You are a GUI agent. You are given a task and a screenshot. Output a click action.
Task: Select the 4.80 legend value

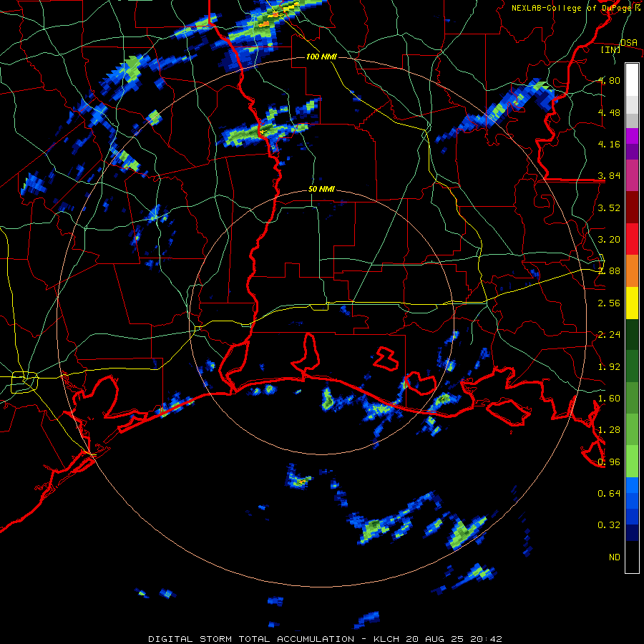click(609, 80)
